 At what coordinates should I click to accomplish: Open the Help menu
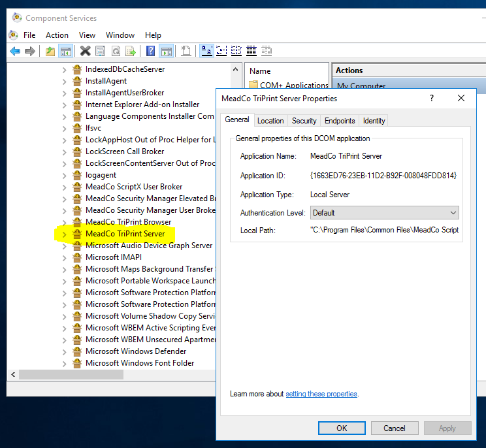tap(153, 35)
